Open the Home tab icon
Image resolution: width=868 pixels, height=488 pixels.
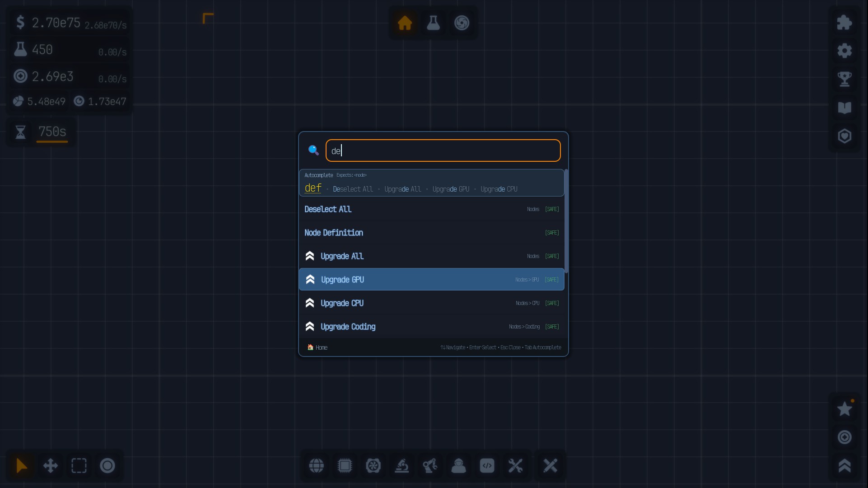pos(405,23)
